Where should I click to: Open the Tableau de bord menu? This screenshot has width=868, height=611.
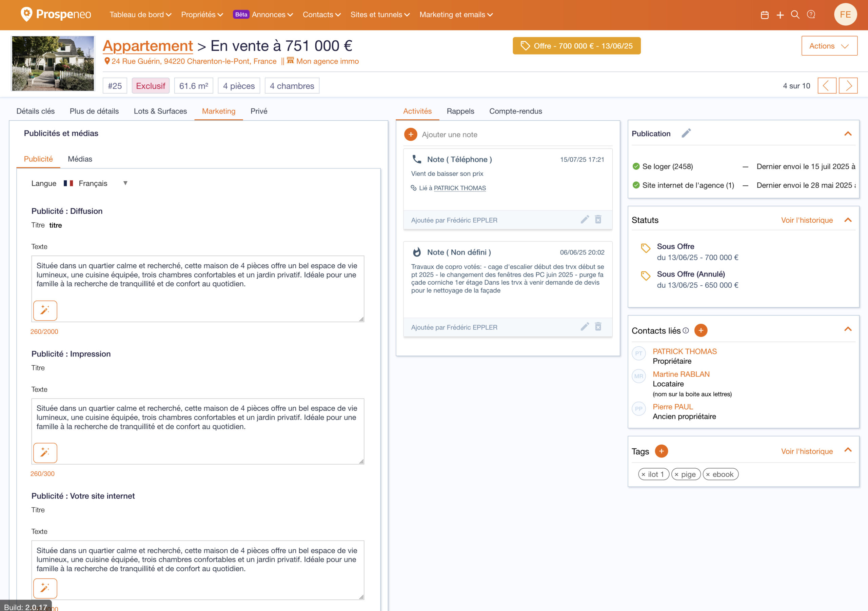pos(140,15)
